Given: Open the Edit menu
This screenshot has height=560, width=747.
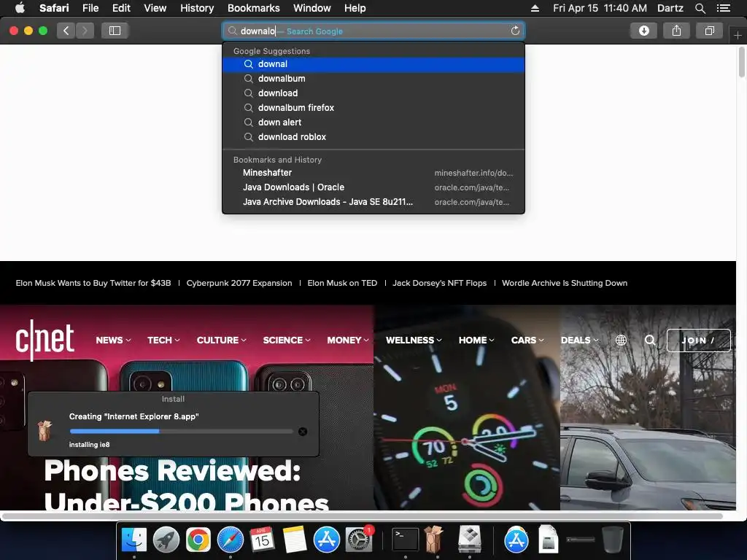Looking at the screenshot, I should (x=121, y=8).
